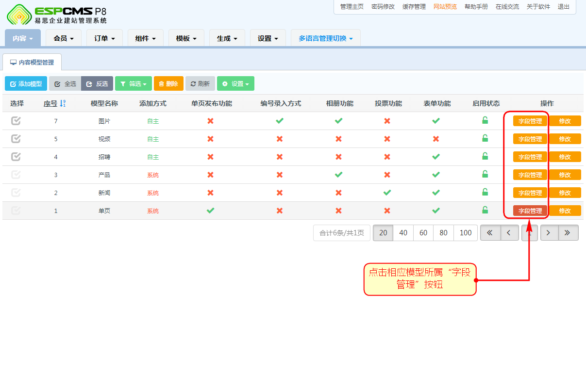The width and height of the screenshot is (586, 392).
Task: Open the 网站预览 link in top bar
Action: (445, 7)
